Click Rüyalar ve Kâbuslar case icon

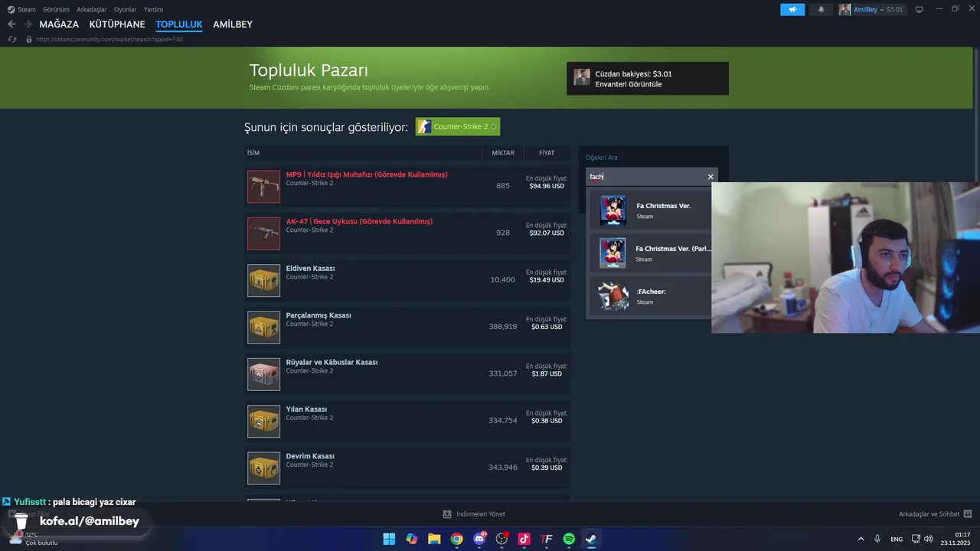(264, 374)
